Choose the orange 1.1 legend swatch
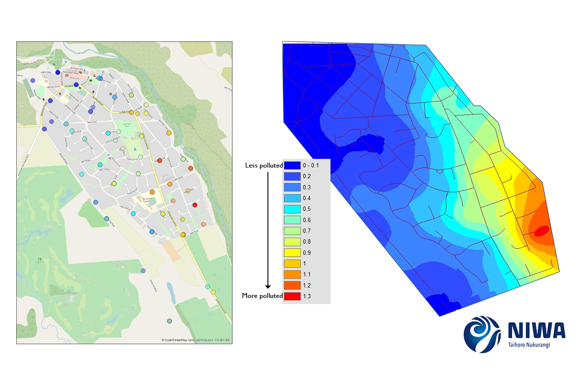Screen dimensions: 588x392 [x=292, y=274]
